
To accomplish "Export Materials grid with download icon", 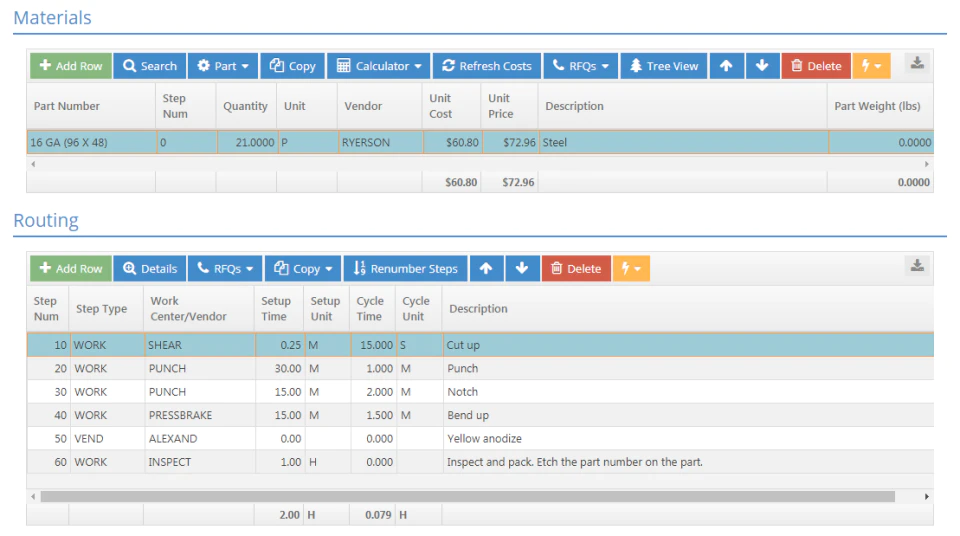I will [917, 63].
